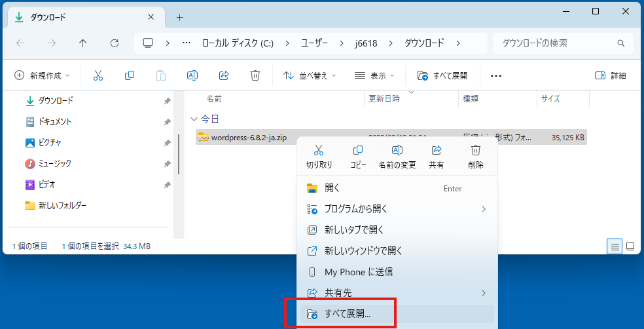Image resolution: width=644 pixels, height=329 pixels.
Task: Expand the 共有先 submenu
Action: point(484,293)
